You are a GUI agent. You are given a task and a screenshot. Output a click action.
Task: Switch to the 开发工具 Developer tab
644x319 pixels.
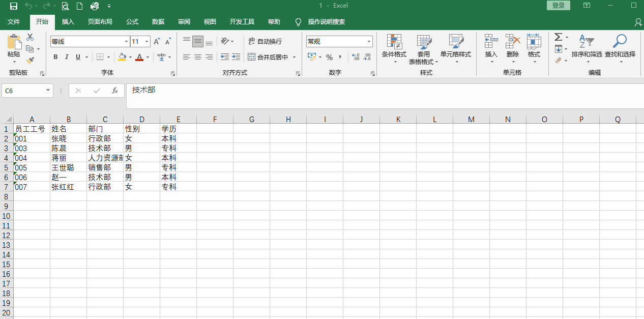click(x=242, y=22)
